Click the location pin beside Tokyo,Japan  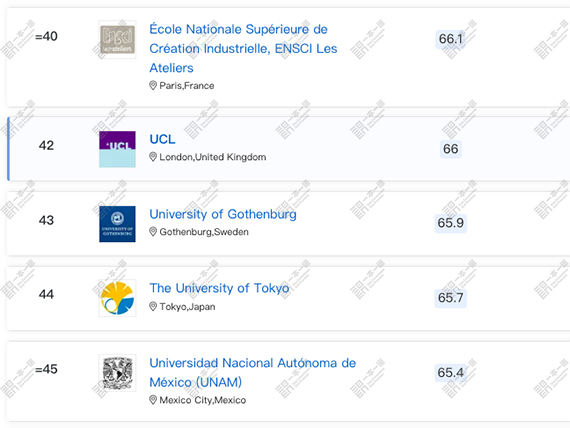coord(153,307)
